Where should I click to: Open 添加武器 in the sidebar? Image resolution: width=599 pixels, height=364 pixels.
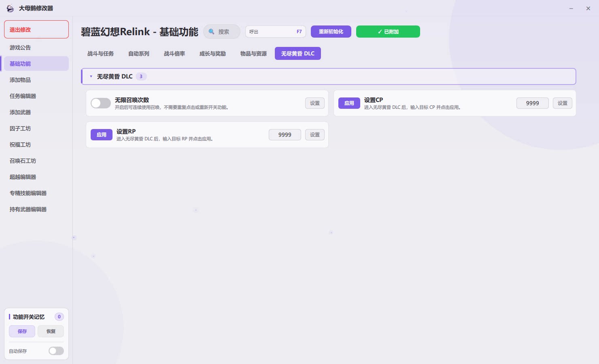36,112
